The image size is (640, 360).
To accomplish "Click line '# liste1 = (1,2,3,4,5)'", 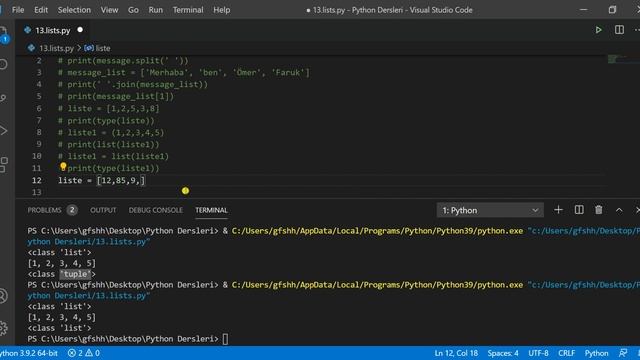I will click(x=111, y=133).
